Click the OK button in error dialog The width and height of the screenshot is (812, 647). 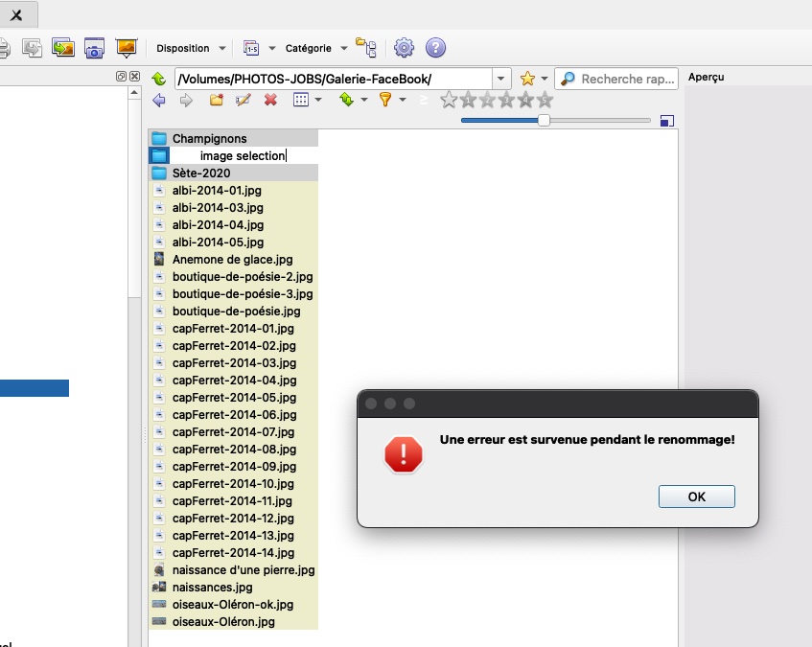[x=696, y=497]
